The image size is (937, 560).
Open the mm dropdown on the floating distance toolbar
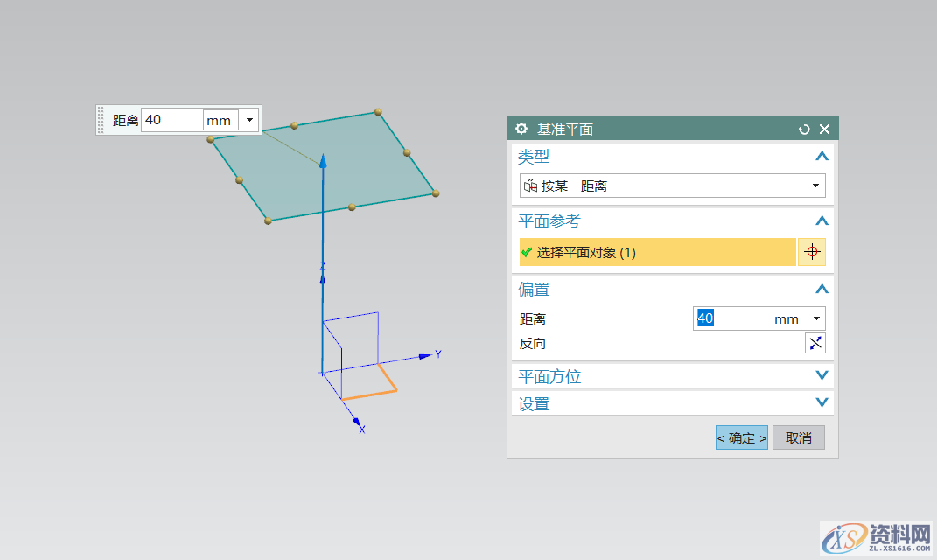click(x=248, y=120)
